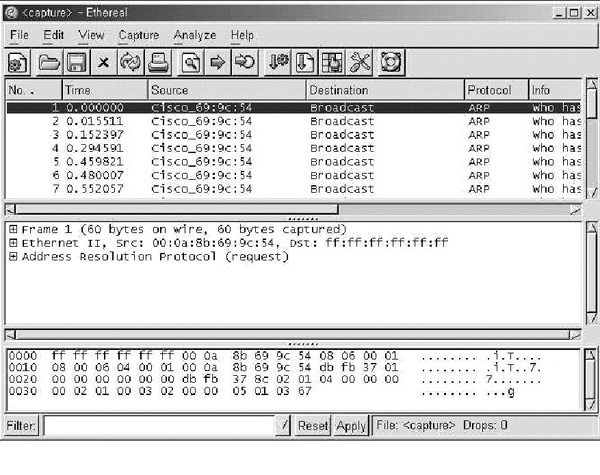The image size is (600, 475).
Task: Select packet 2 at time 0.015511
Action: [294, 121]
